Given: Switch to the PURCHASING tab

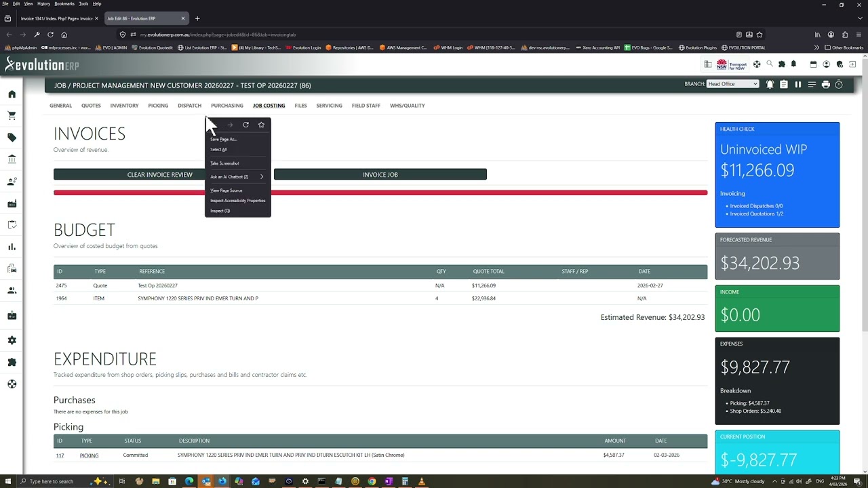Looking at the screenshot, I should point(227,106).
